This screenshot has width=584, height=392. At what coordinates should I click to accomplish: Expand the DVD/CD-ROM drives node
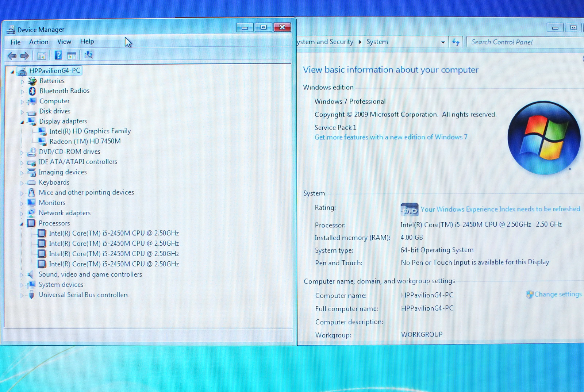pyautogui.click(x=22, y=153)
